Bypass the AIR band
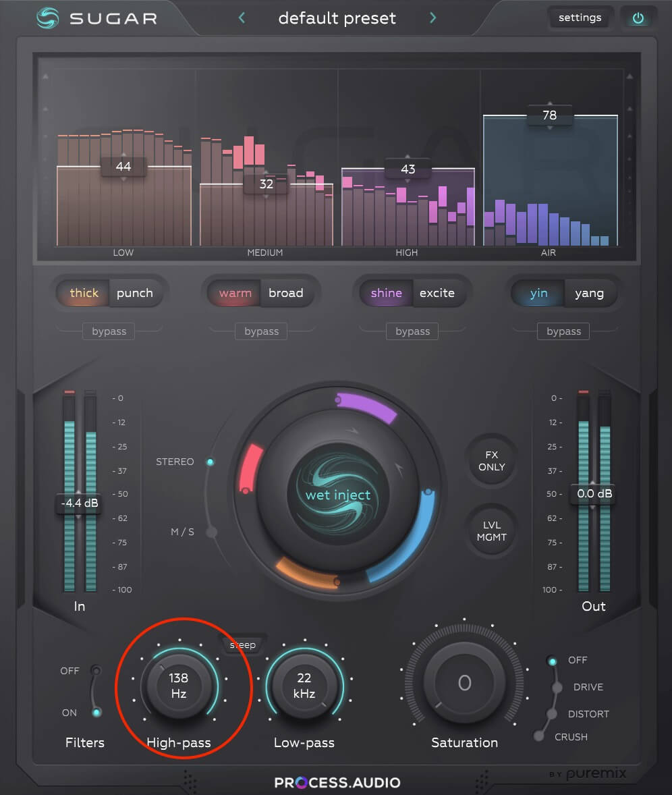Viewport: 672px width, 795px height. 563,331
